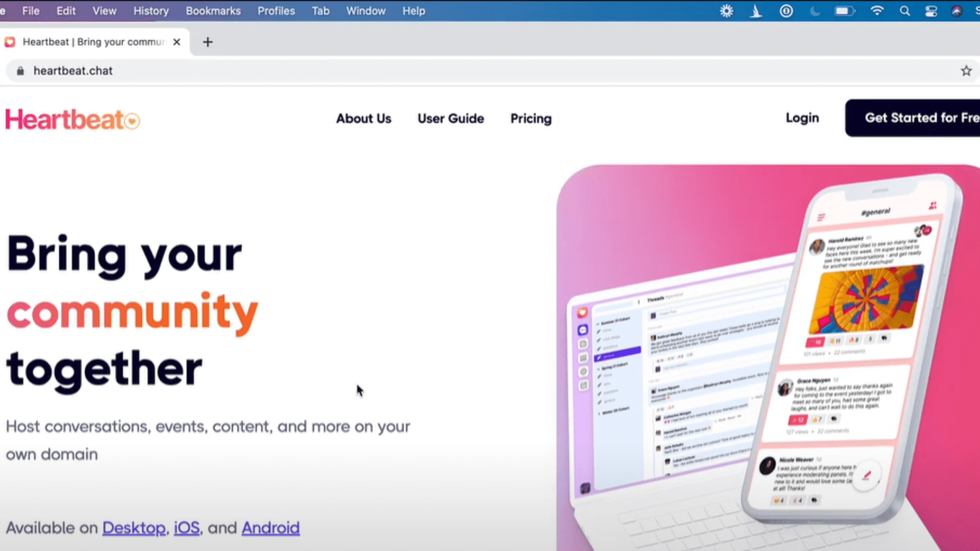The image size is (980, 551).
Task: Click the browser address bar field
Action: pos(490,70)
